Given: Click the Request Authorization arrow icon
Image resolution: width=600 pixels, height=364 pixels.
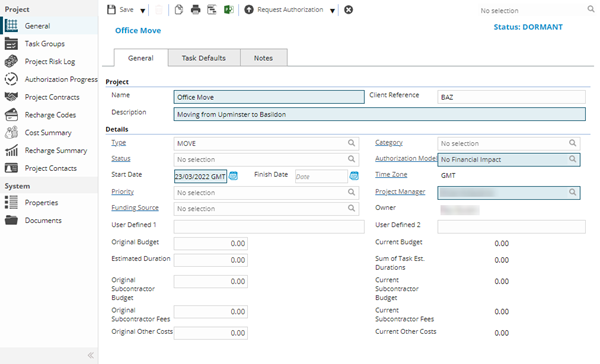Looking at the screenshot, I should point(249,10).
